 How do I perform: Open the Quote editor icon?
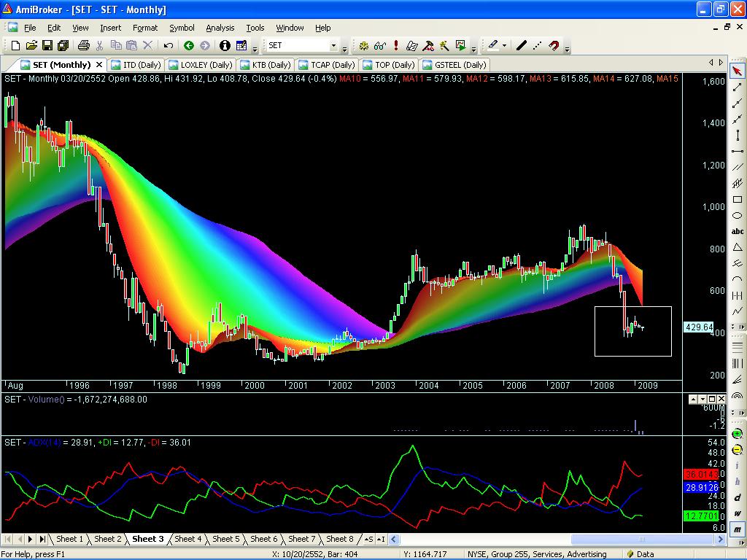(241, 46)
